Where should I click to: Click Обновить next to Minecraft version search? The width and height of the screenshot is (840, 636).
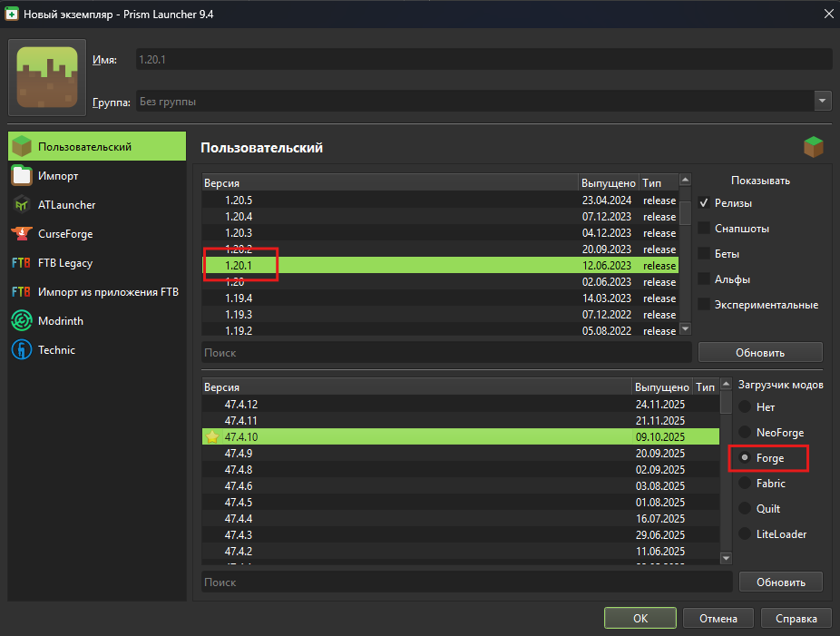[760, 352]
